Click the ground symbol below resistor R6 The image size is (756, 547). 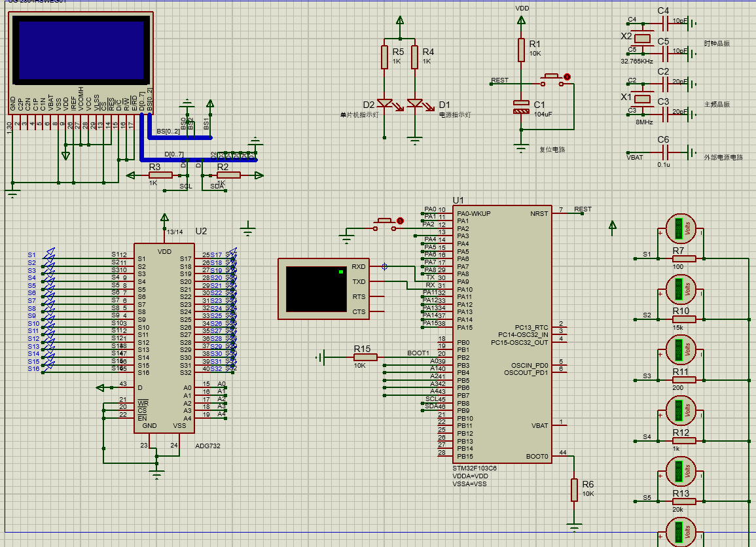coord(574,527)
